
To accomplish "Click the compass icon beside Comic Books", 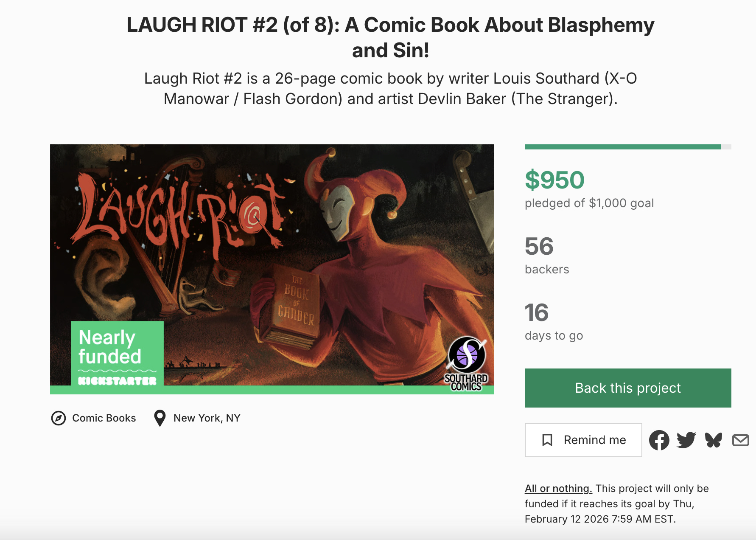I will [x=59, y=418].
